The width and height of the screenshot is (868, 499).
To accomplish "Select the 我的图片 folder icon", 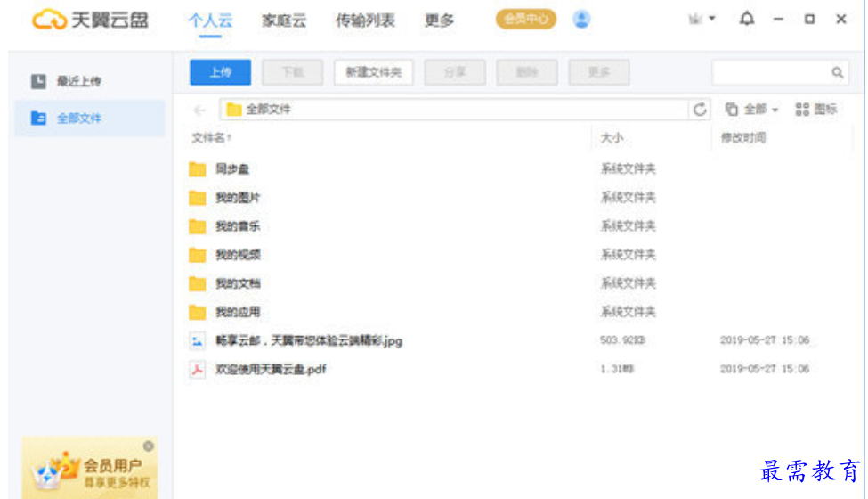I will [197, 198].
